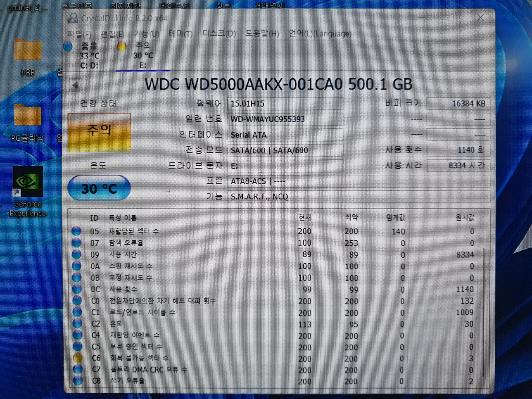Click the SATA/600 transfer mode field

(285, 150)
